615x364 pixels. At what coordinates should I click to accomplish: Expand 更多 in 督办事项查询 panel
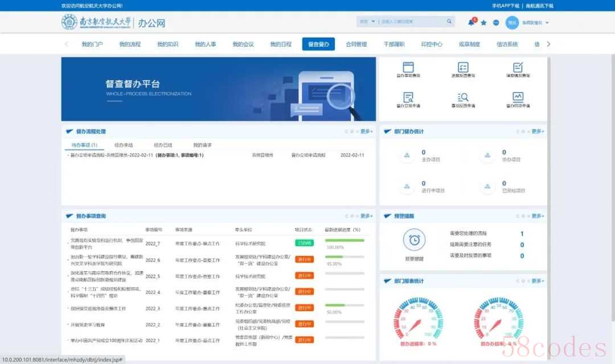pyautogui.click(x=366, y=216)
